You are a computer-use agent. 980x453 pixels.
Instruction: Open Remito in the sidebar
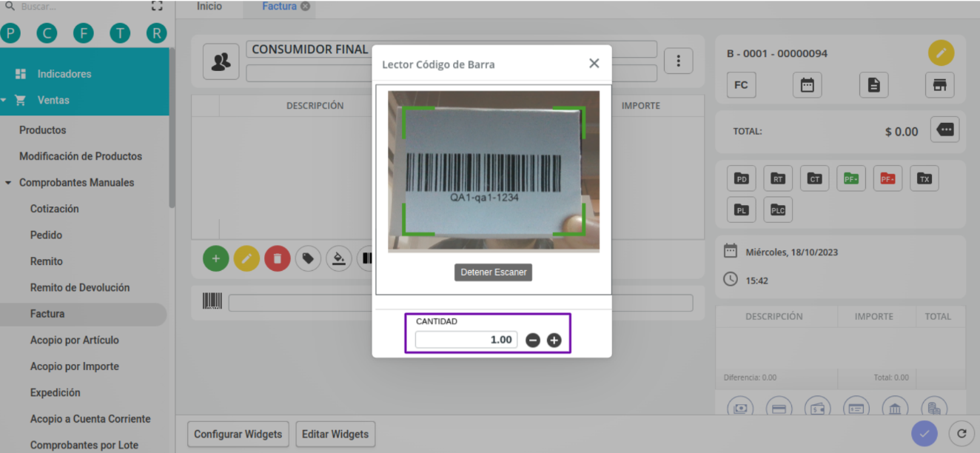click(46, 261)
